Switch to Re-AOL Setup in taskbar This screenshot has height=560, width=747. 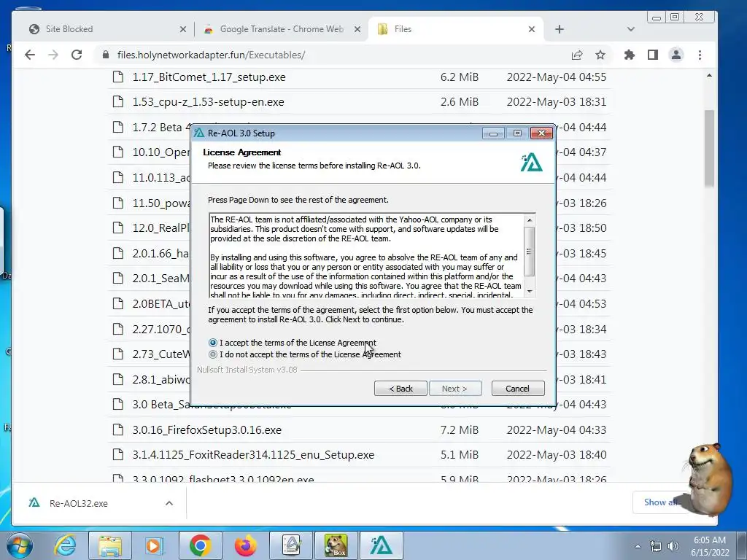click(381, 545)
